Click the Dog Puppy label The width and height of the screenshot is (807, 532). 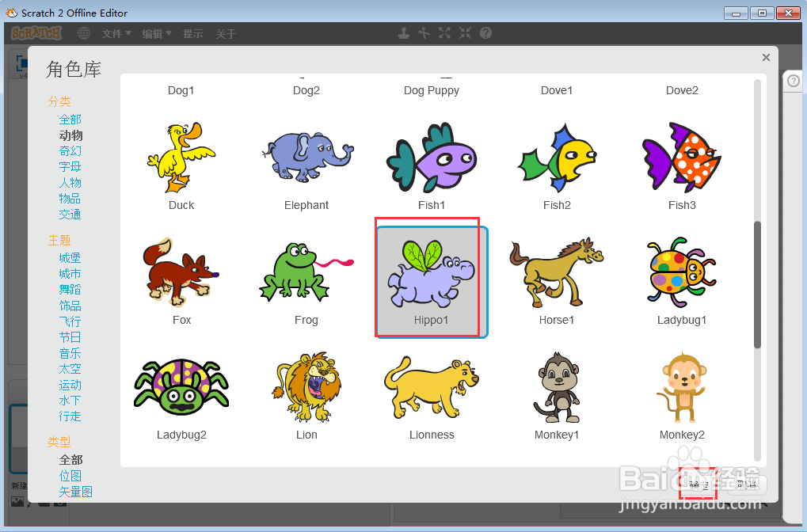(x=432, y=90)
